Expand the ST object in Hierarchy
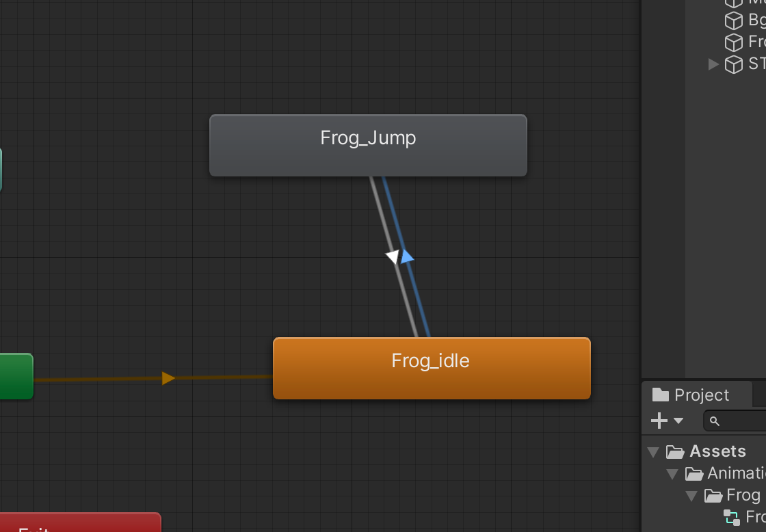766x532 pixels. 713,64
